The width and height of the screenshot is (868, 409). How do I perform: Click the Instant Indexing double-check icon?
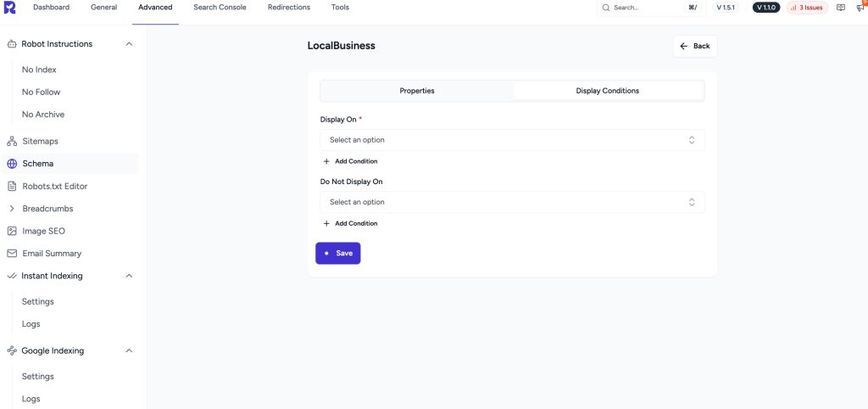point(12,276)
